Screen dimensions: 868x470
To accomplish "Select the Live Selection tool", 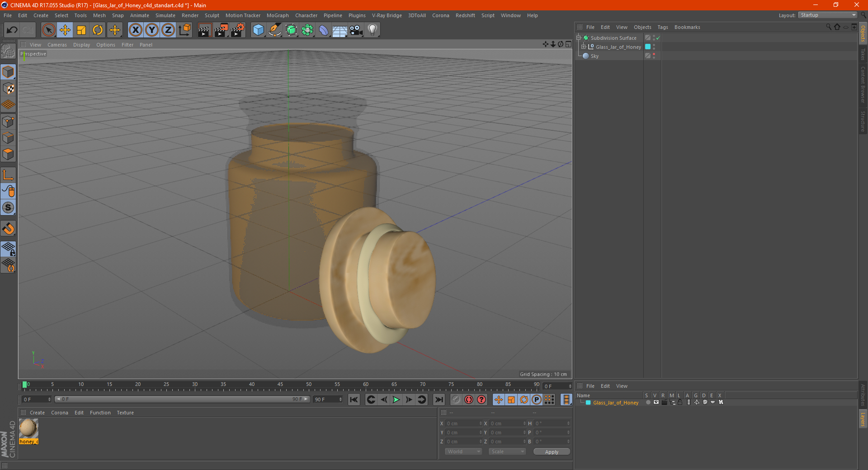I will coord(48,30).
